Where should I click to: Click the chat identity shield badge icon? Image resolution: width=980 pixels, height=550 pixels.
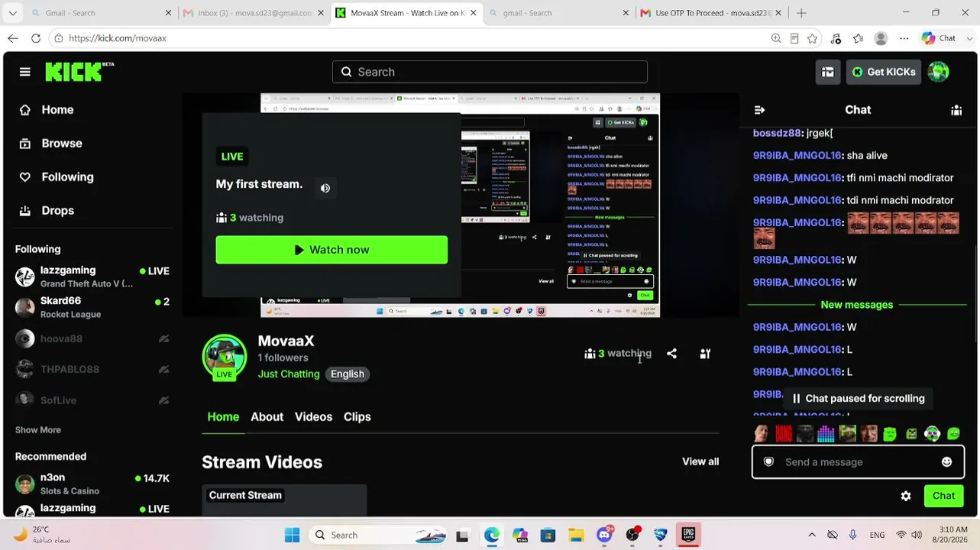point(769,462)
